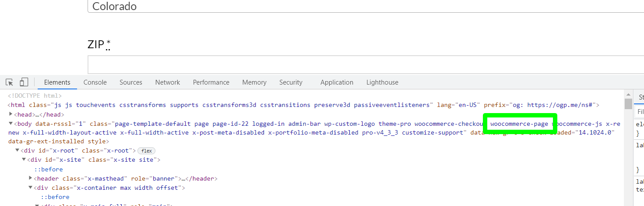Open the Sources tab

point(131,82)
